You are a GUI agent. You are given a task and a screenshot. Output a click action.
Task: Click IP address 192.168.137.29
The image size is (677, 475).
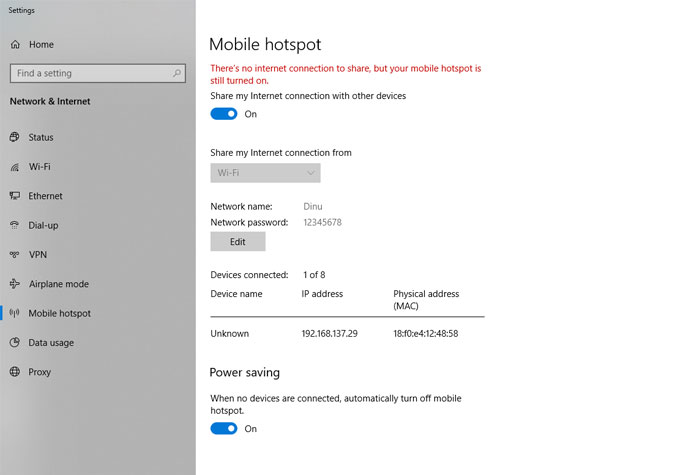(329, 333)
